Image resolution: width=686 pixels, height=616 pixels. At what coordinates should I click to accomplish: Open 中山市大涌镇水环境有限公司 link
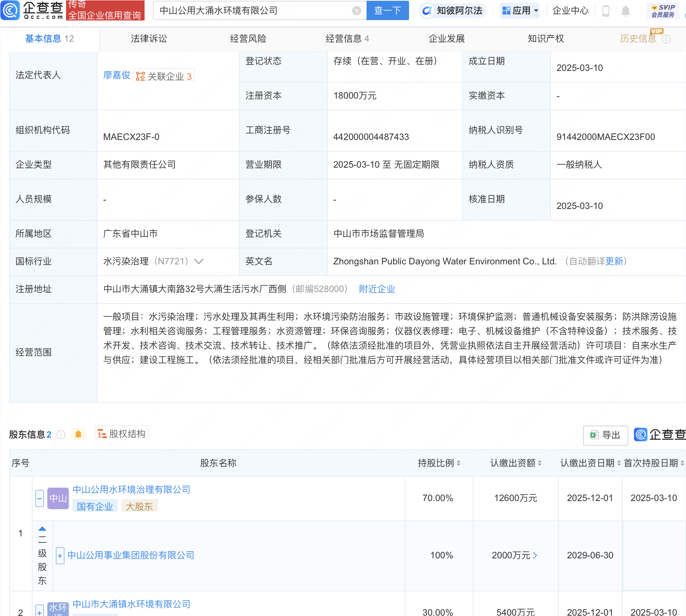[131, 604]
